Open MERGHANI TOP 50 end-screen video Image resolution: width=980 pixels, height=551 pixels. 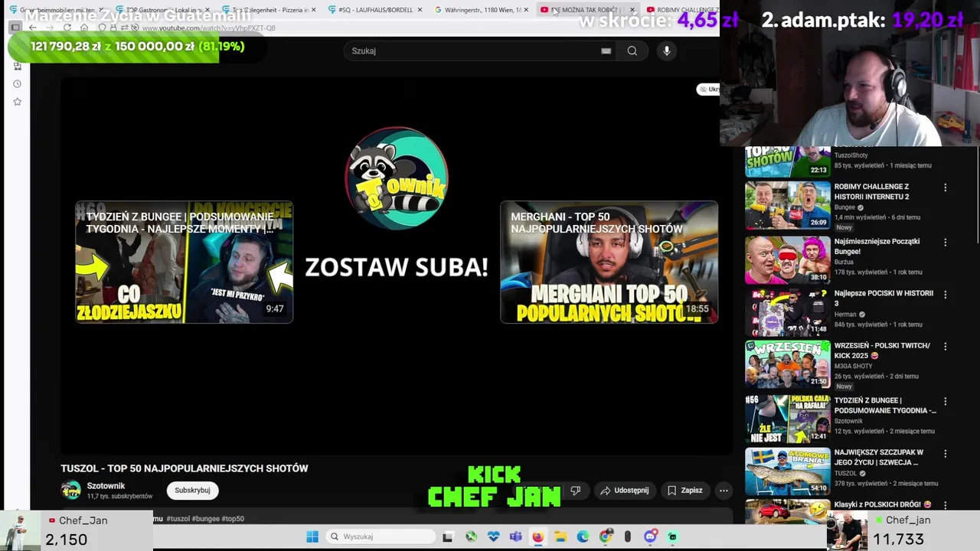click(x=609, y=262)
